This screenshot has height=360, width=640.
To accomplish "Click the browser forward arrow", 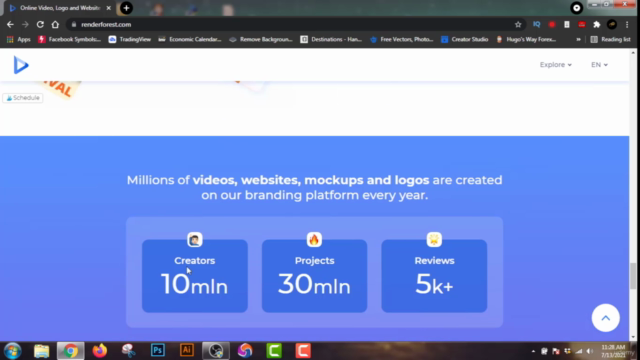I will pyautogui.click(x=25, y=24).
